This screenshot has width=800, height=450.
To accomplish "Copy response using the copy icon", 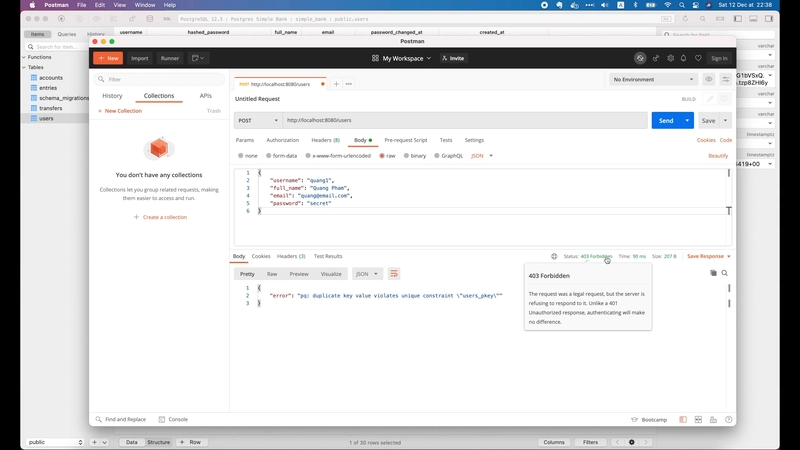I will click(x=713, y=273).
